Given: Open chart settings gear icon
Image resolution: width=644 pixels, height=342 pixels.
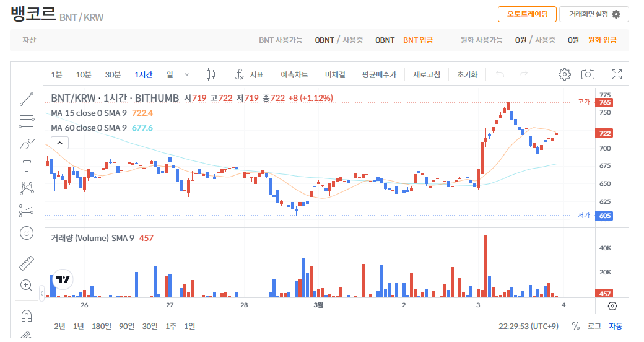Looking at the screenshot, I should tap(565, 74).
